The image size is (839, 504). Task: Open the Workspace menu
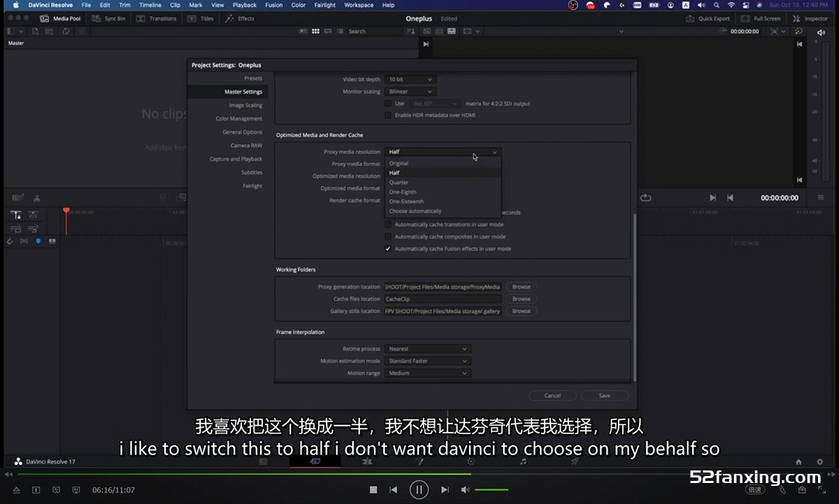pyautogui.click(x=359, y=5)
